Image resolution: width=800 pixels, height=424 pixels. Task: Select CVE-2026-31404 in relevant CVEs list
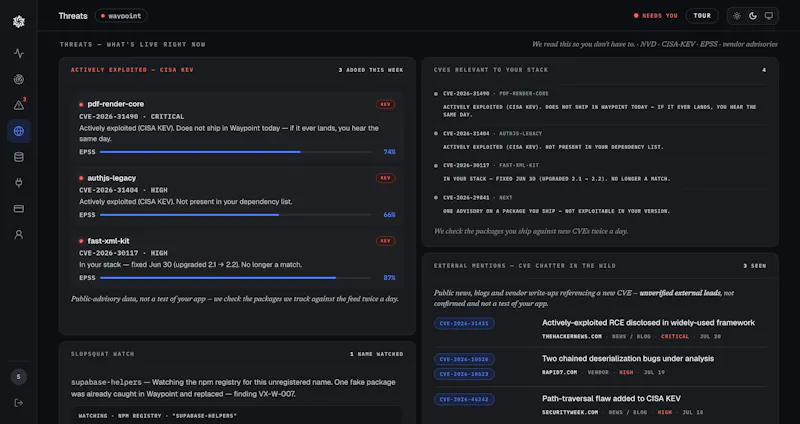[466, 134]
